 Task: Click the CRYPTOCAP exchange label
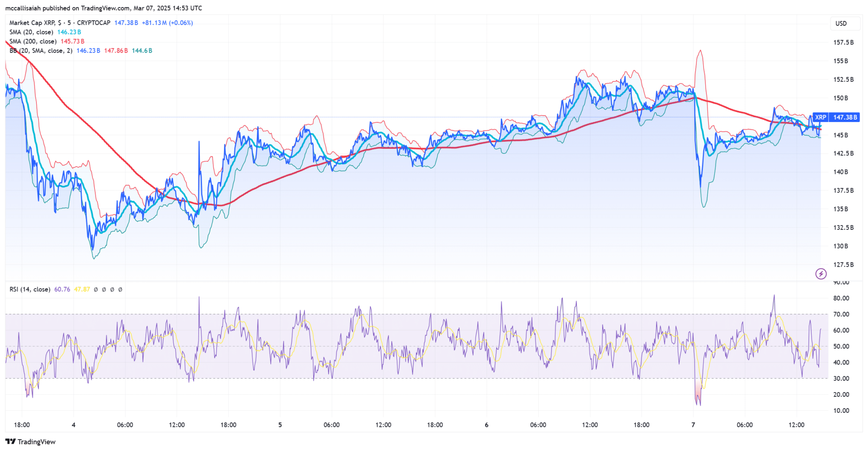pyautogui.click(x=94, y=23)
